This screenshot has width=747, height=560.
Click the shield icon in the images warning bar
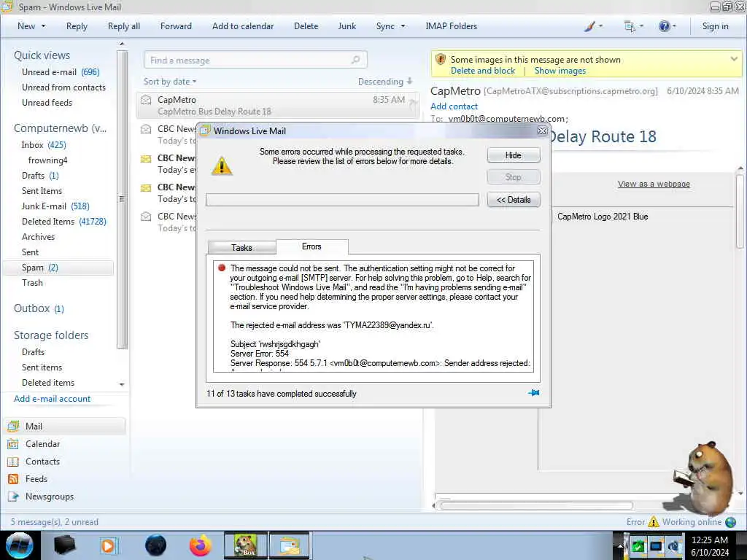[x=441, y=60]
